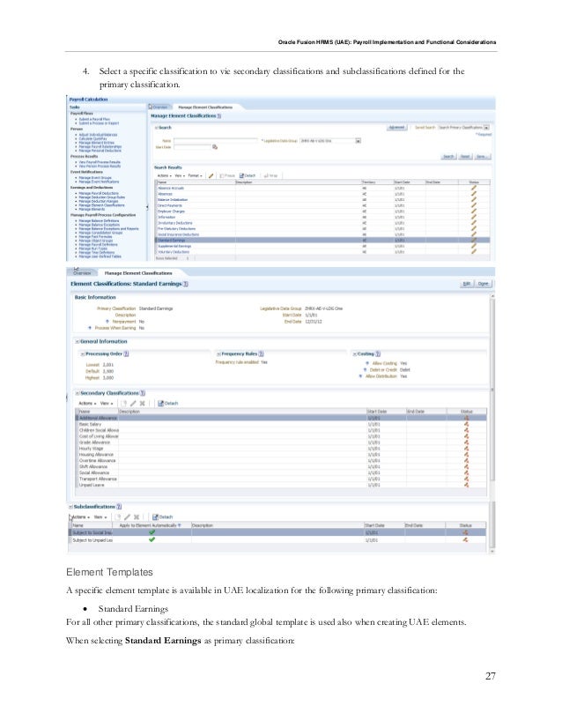
Task: Open the Actions menu in Secondary Classifications
Action: point(87,404)
